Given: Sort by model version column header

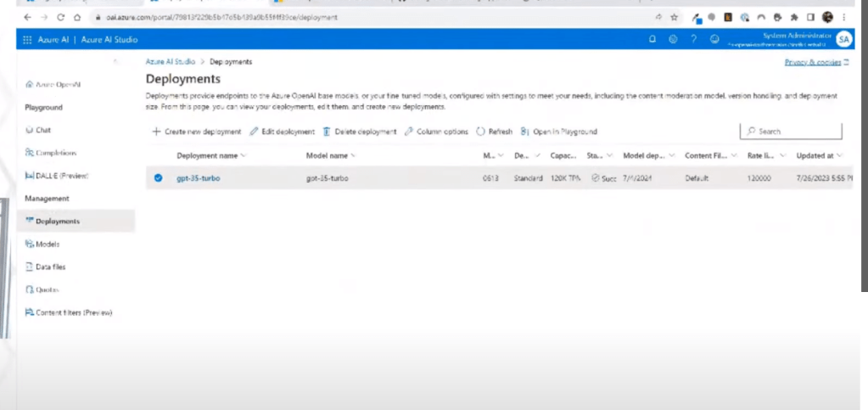Looking at the screenshot, I should point(493,155).
